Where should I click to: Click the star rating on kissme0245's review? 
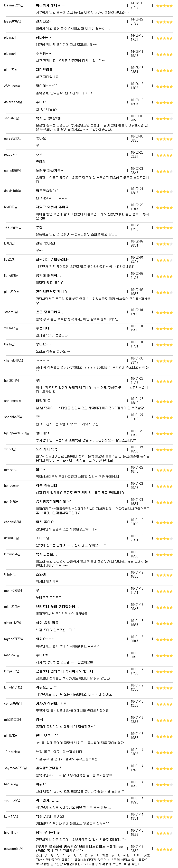tap(164, 6)
